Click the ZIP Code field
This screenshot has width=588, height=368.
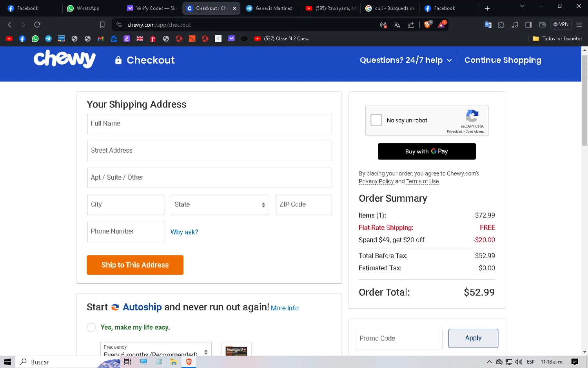pyautogui.click(x=304, y=205)
